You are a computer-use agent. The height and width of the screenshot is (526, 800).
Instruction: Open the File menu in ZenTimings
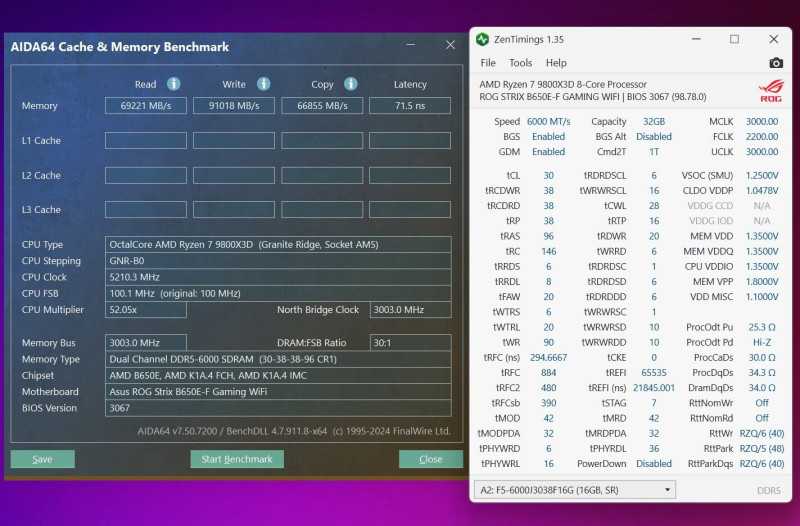[488, 63]
